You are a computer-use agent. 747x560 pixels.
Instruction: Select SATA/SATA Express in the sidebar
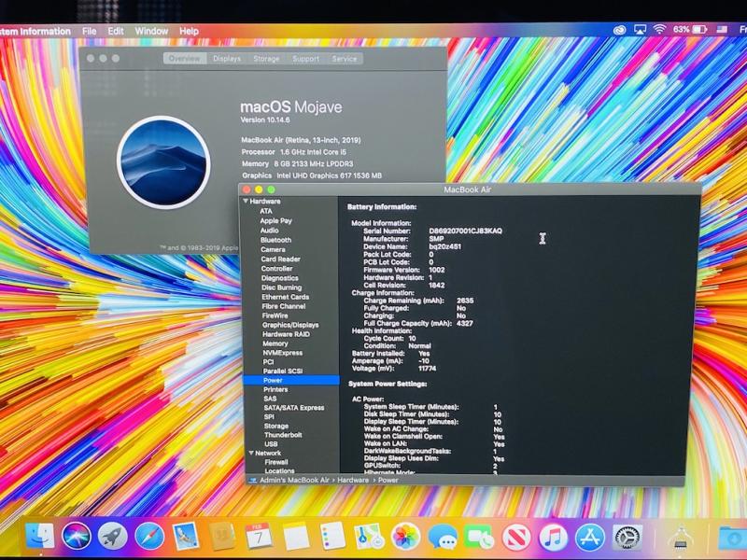click(294, 408)
